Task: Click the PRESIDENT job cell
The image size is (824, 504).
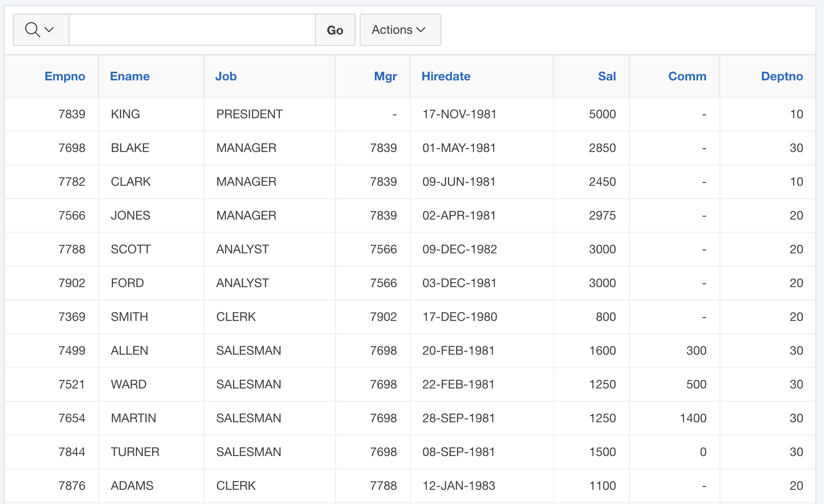Action: click(249, 114)
